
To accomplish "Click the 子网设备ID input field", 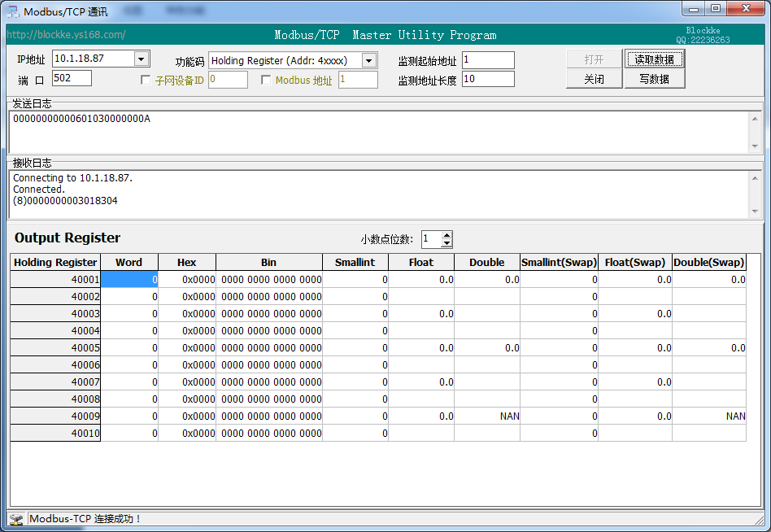I will pos(229,80).
